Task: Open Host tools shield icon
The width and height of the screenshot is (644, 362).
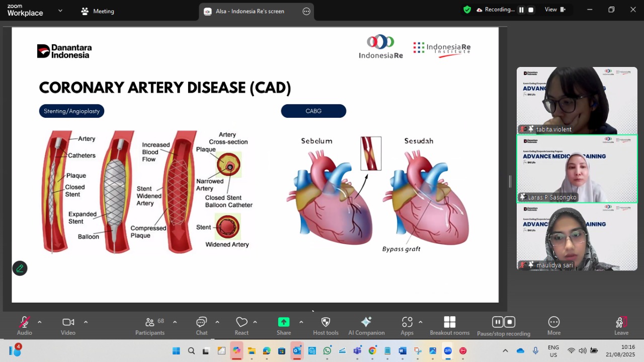Action: [326, 326]
